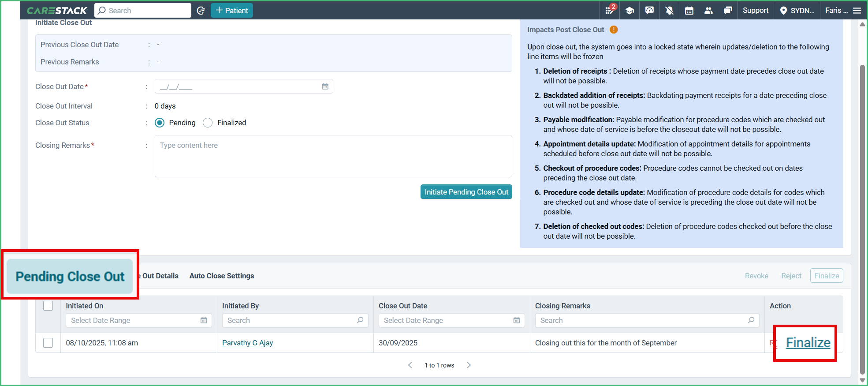Click the '1 to 1 rows' pagination text
The width and height of the screenshot is (868, 386).
439,365
